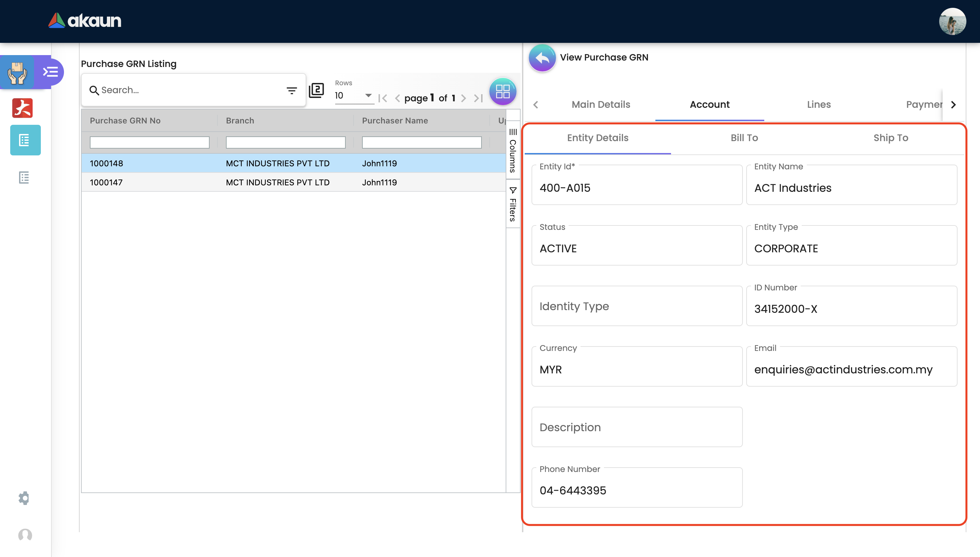
Task: Open the Columns side panel
Action: coord(512,150)
